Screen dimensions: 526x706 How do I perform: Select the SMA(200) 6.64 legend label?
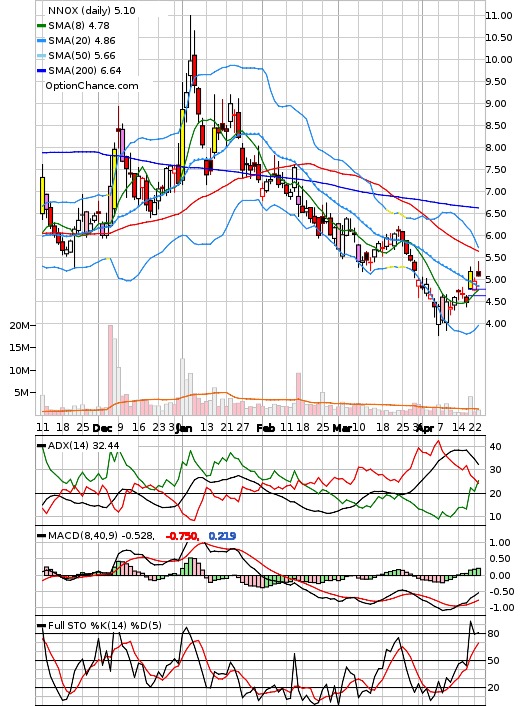point(85,71)
